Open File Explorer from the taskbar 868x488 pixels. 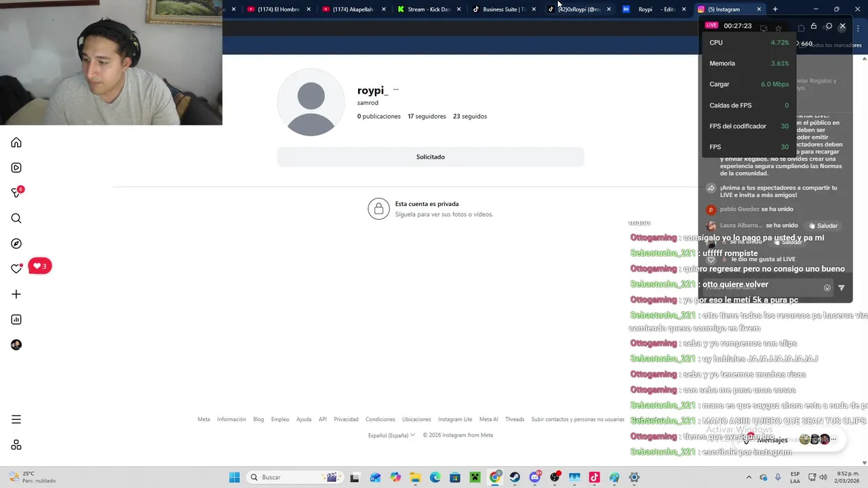pyautogui.click(x=415, y=477)
